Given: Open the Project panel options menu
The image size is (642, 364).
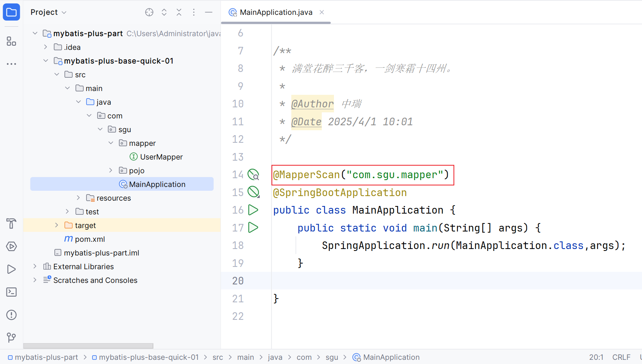Looking at the screenshot, I should (x=194, y=12).
